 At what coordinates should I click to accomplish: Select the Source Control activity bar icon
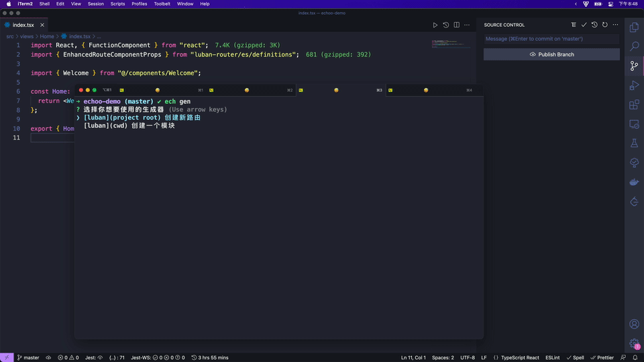pos(634,66)
